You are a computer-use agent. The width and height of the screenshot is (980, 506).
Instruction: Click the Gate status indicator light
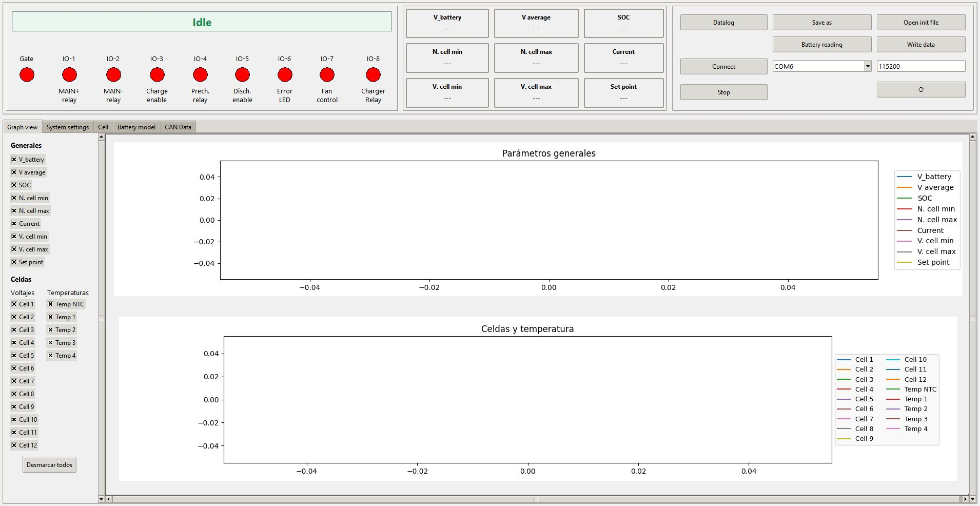pyautogui.click(x=26, y=75)
